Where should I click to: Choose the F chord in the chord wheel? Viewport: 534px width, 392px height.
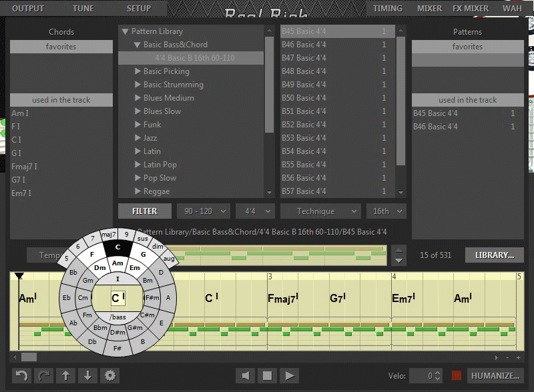(92, 254)
